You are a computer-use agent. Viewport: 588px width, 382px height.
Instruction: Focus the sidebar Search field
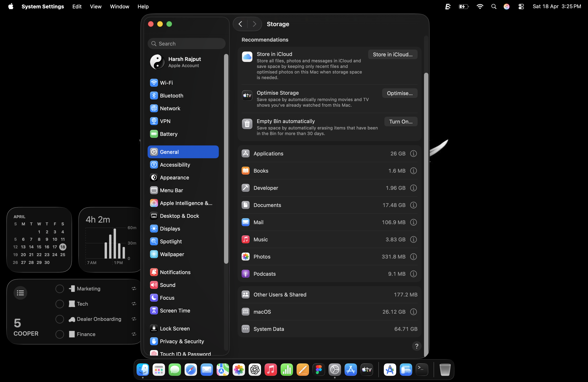(x=187, y=44)
